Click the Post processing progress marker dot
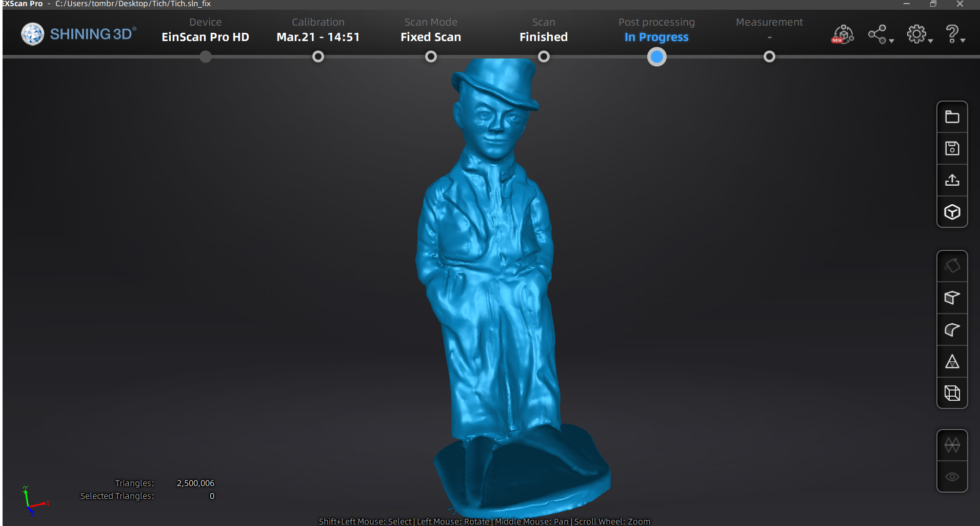Screen dimensions: 980x526 [656, 57]
